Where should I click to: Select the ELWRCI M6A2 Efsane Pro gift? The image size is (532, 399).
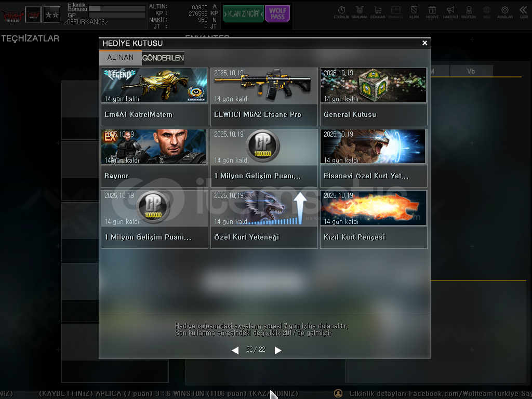click(264, 97)
